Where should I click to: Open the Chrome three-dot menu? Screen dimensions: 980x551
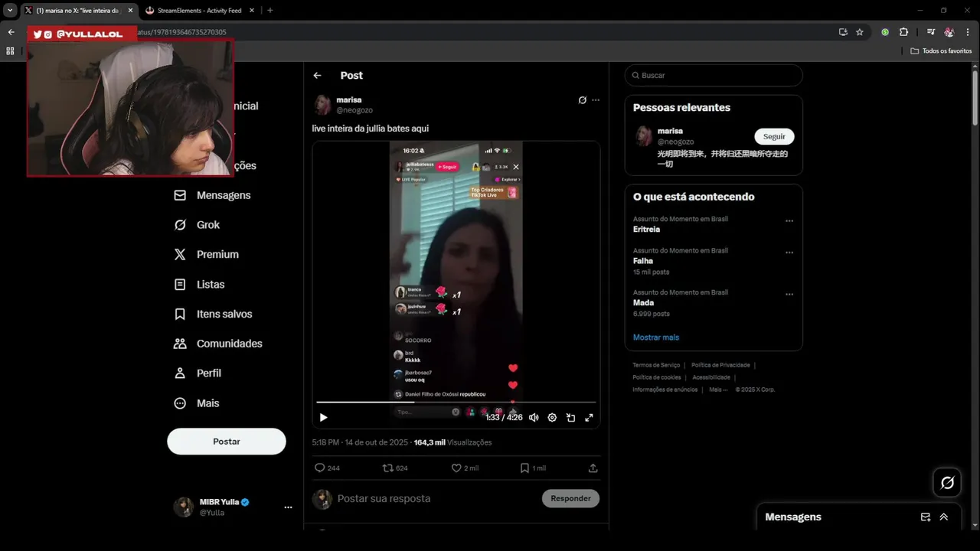point(968,32)
